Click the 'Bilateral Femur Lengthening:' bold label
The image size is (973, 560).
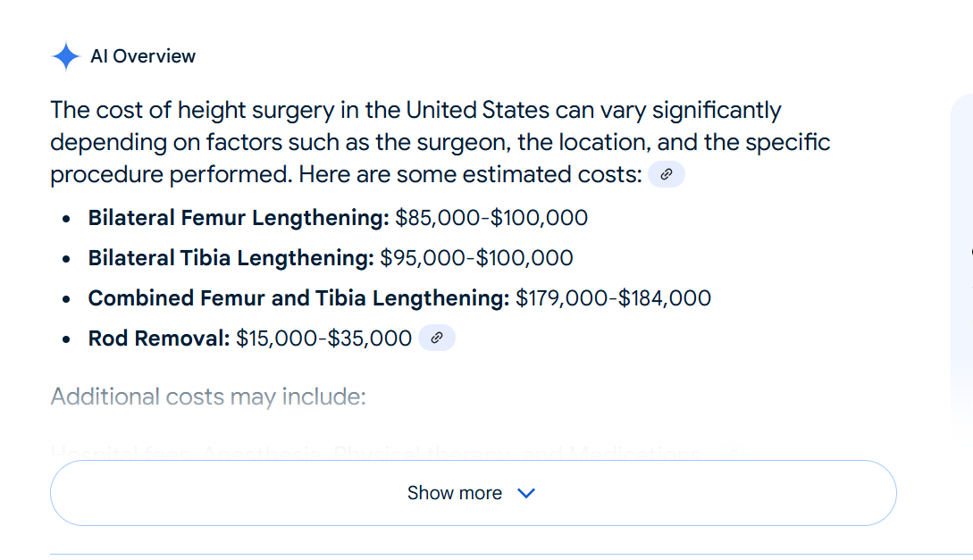pyautogui.click(x=239, y=218)
